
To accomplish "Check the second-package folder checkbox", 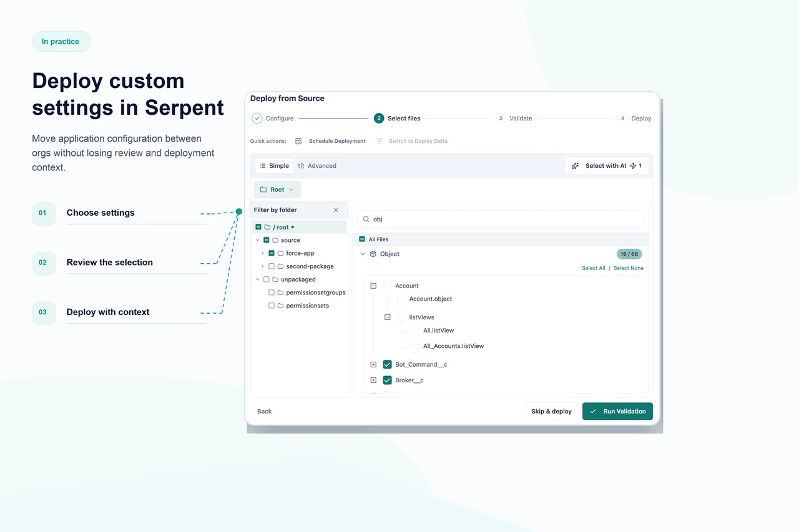I will coord(272,266).
